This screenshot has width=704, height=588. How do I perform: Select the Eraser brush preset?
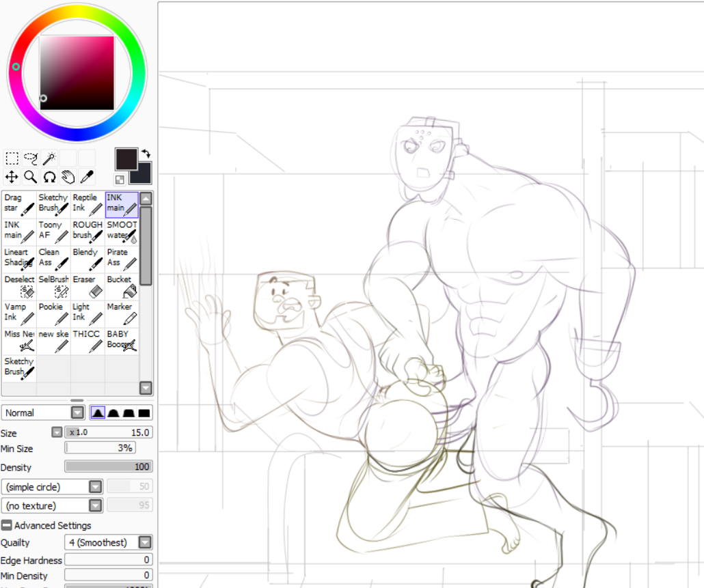(87, 286)
